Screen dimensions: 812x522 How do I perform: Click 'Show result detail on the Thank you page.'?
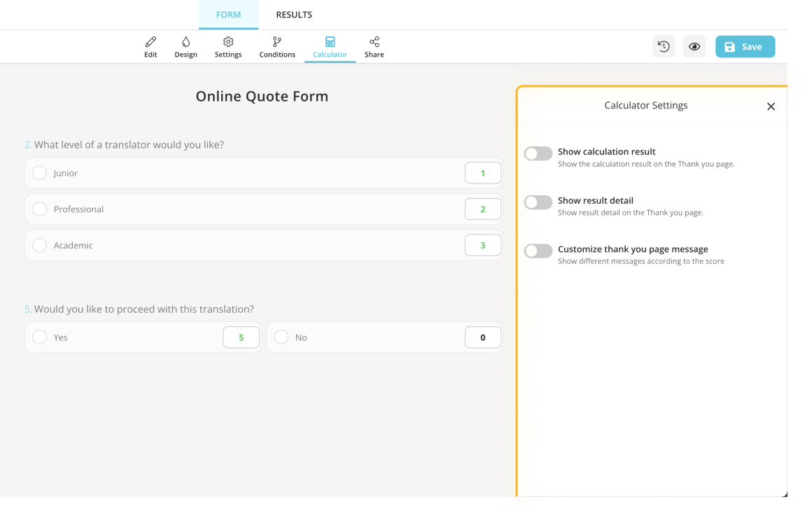coord(630,213)
